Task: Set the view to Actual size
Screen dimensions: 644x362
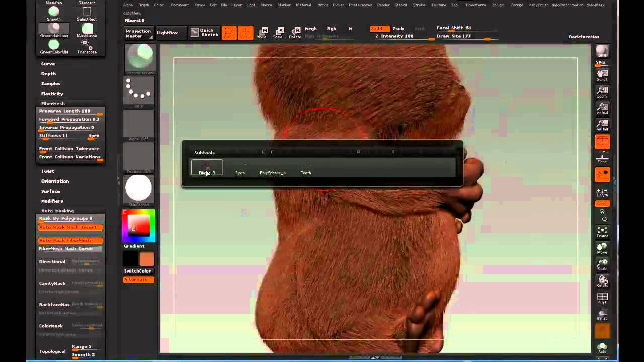Action: (602, 109)
